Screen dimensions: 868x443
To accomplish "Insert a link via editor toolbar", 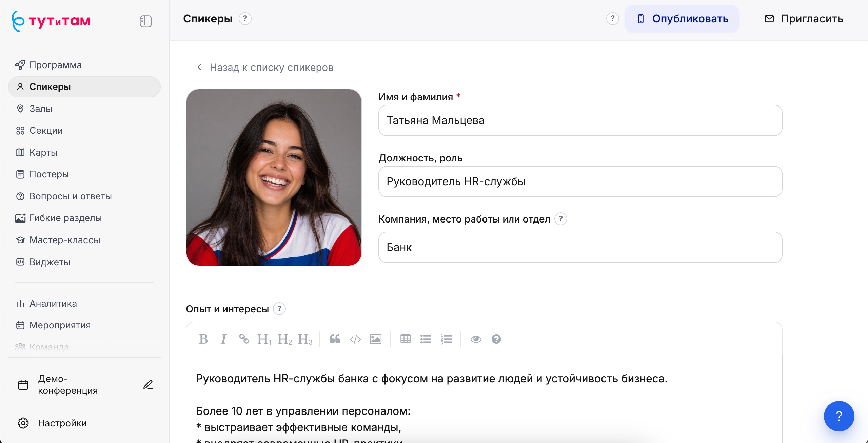I will [244, 339].
